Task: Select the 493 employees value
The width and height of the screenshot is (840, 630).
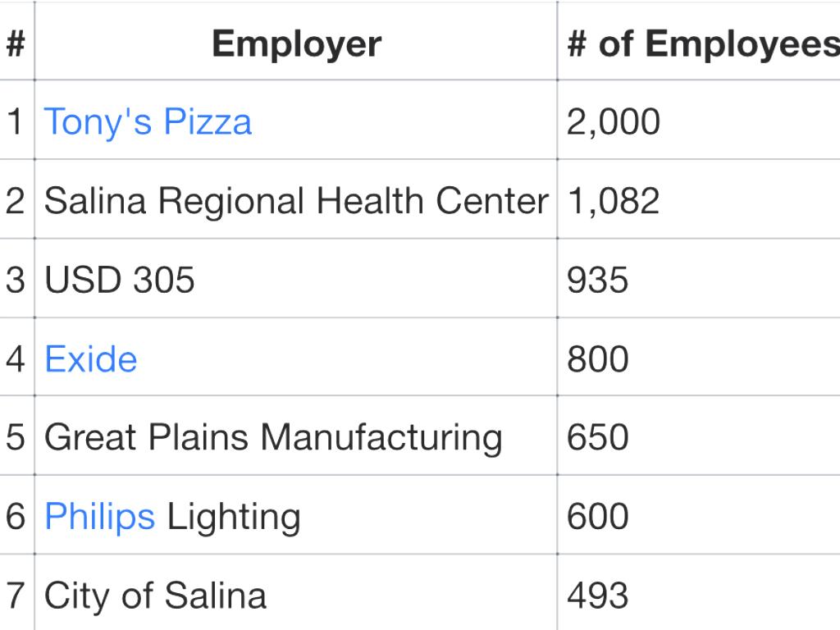Action: pos(597,596)
